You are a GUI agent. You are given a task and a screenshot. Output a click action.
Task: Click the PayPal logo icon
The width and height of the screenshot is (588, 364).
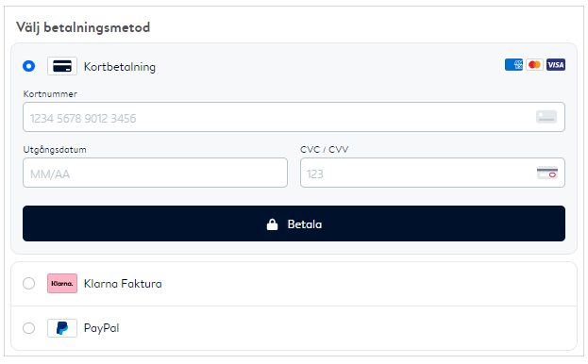point(62,328)
